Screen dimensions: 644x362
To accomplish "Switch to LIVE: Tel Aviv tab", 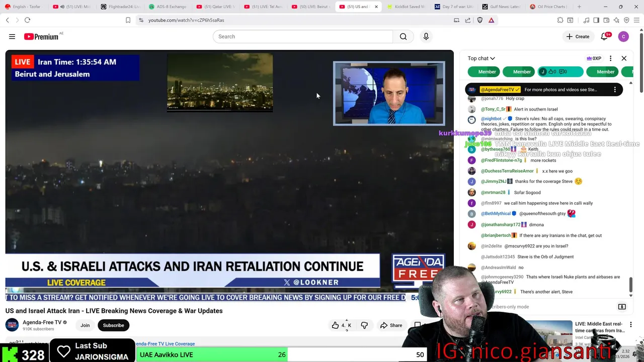I will 264,7.
